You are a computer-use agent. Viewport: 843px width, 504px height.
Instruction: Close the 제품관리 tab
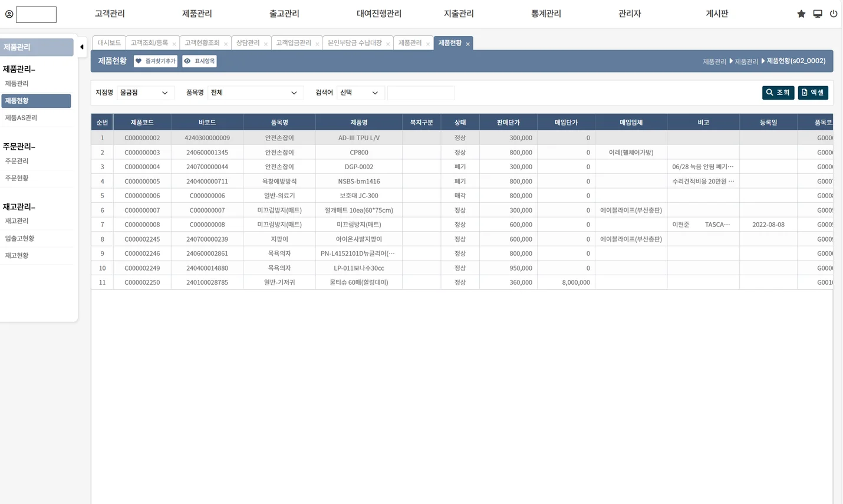428,44
